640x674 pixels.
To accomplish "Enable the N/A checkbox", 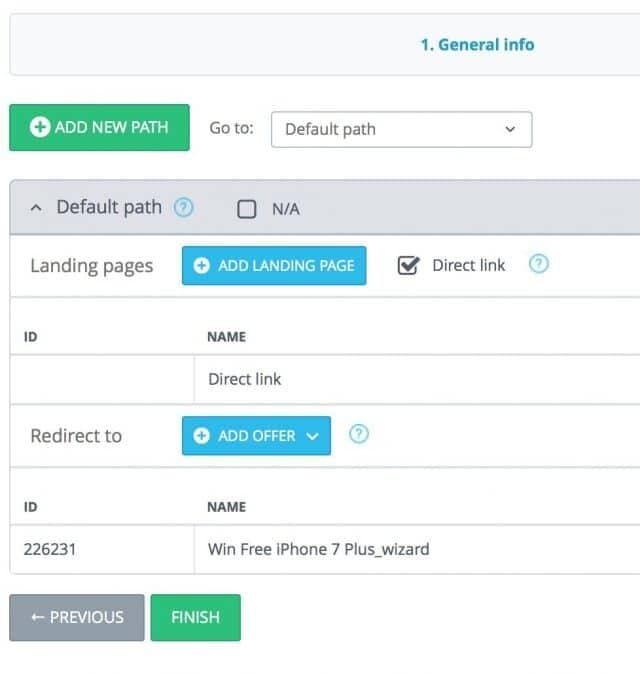I will point(247,209).
